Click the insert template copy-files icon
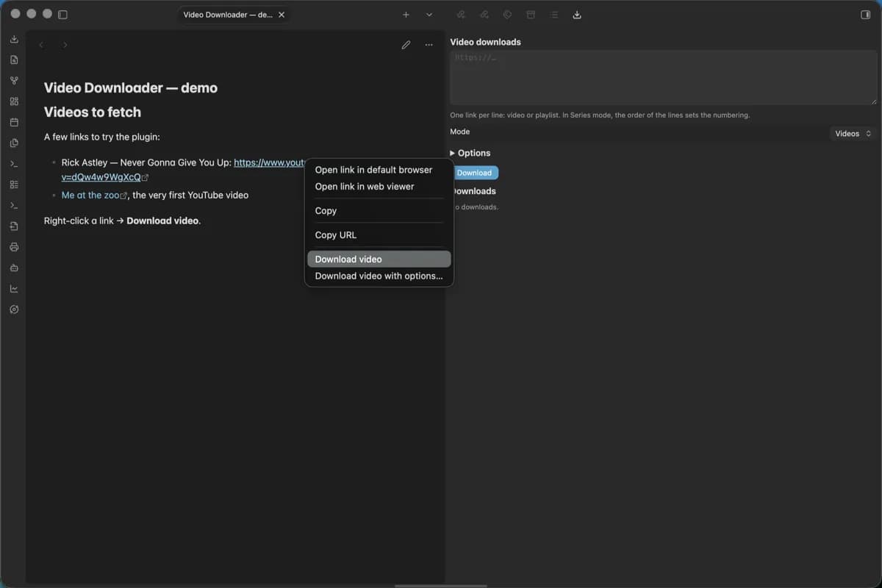The image size is (882, 588). tap(14, 143)
